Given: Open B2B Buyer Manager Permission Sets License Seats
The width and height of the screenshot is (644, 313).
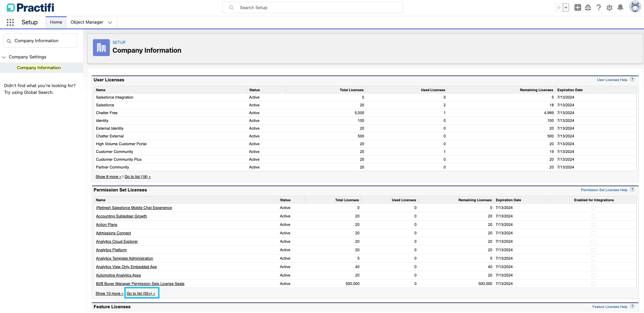Looking at the screenshot, I should point(140,284).
